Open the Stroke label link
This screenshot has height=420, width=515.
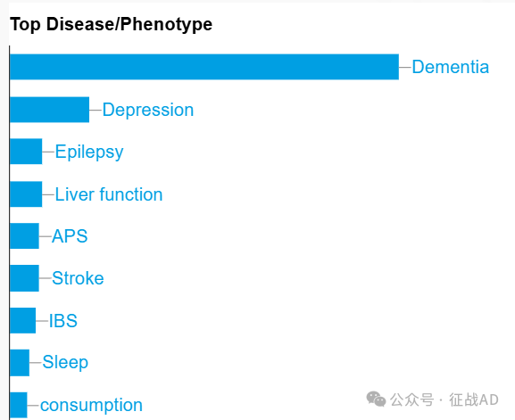(78, 278)
